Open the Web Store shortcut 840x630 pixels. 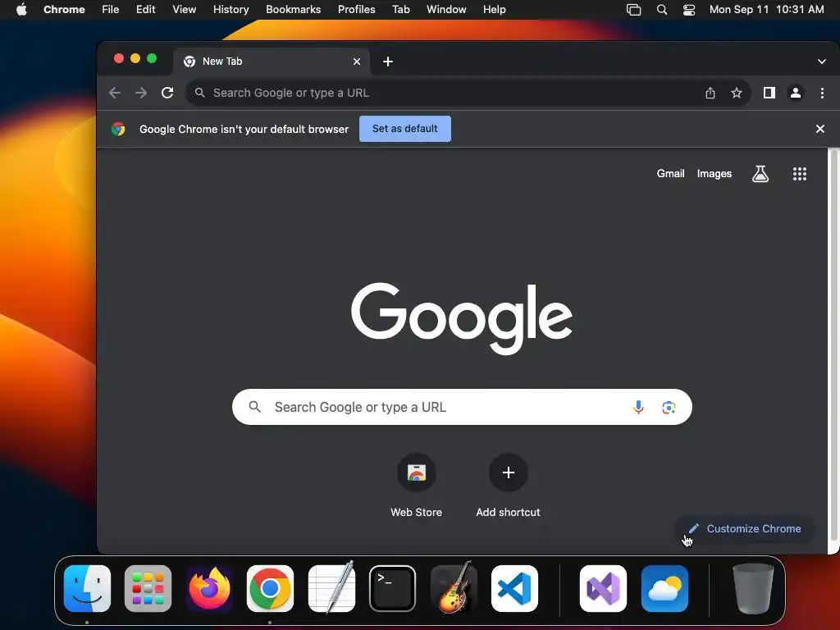click(416, 486)
